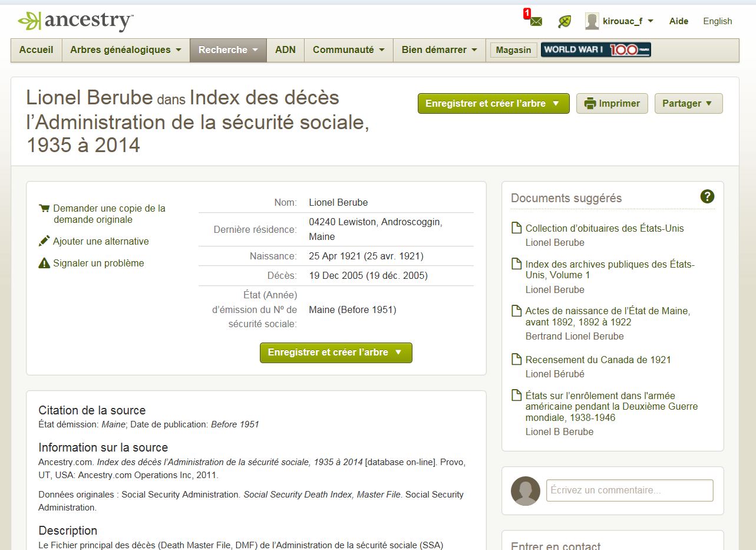Expand the Recherche menu
Image resolution: width=756 pixels, height=550 pixels.
(x=228, y=50)
